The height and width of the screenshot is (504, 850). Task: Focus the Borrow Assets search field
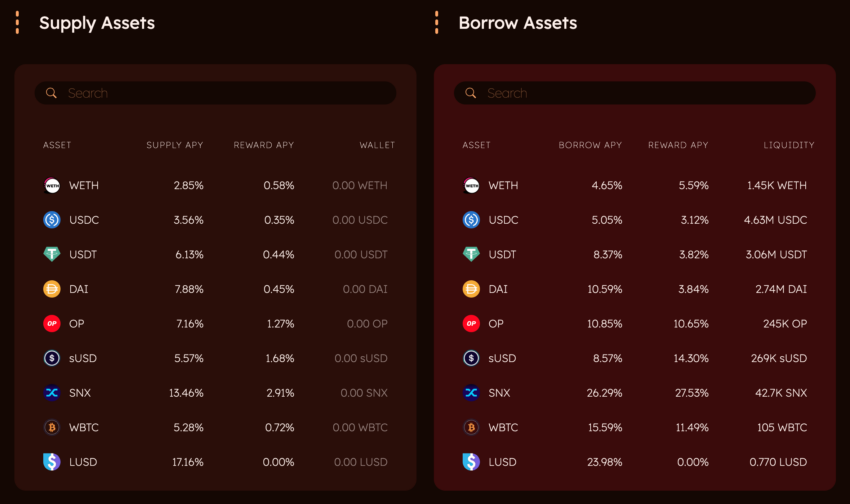coord(635,93)
